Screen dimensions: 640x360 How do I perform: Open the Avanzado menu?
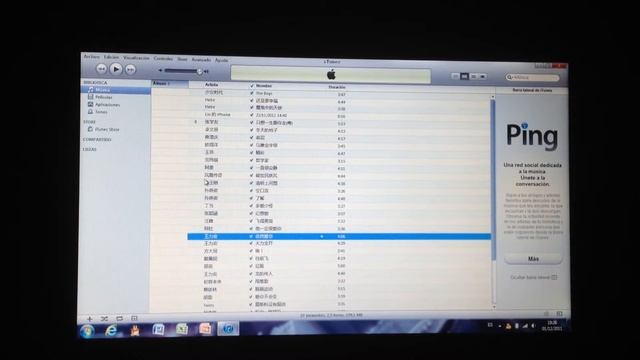[x=201, y=60]
